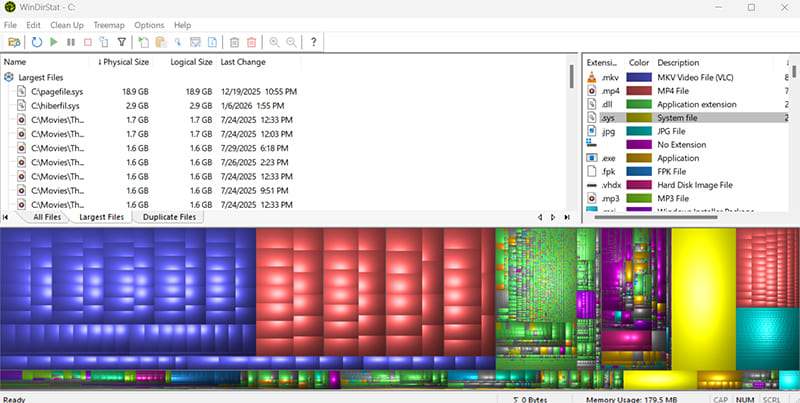Open the File menu
800x403 pixels.
click(x=10, y=25)
